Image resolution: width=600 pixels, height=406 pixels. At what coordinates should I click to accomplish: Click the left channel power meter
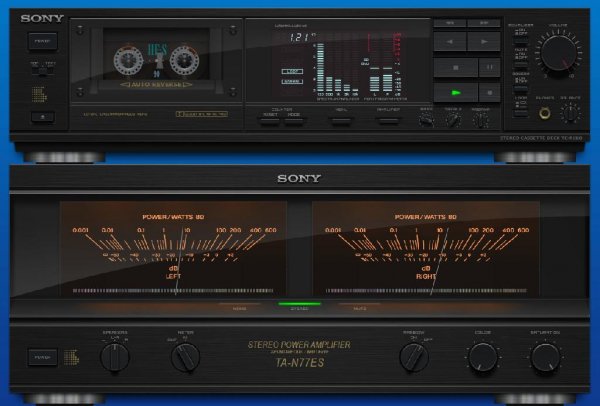click(x=173, y=249)
